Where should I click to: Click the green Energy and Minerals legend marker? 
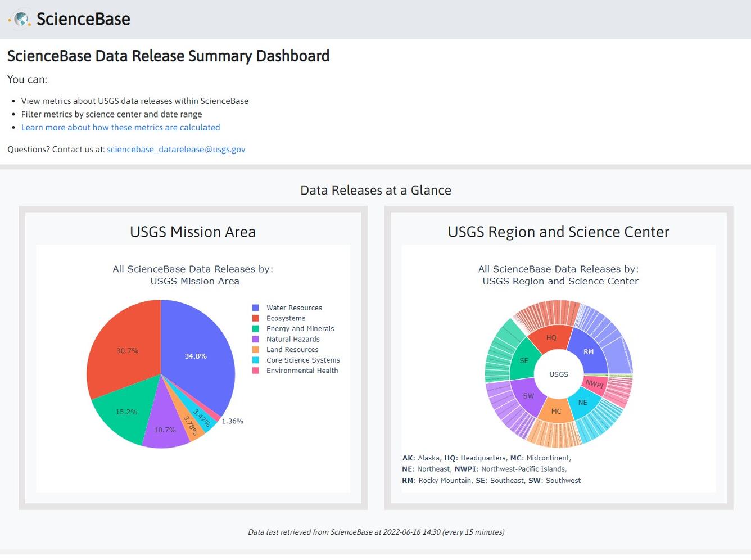pos(256,328)
